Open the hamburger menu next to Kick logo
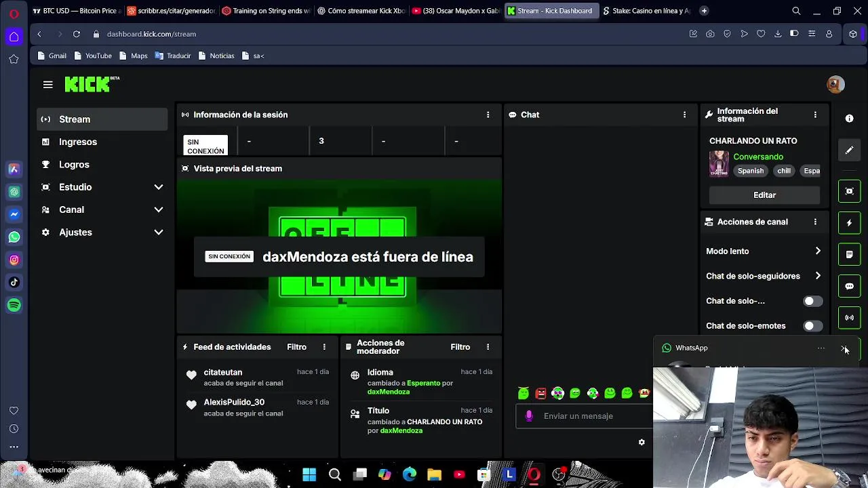The width and height of the screenshot is (868, 488). click(x=47, y=85)
